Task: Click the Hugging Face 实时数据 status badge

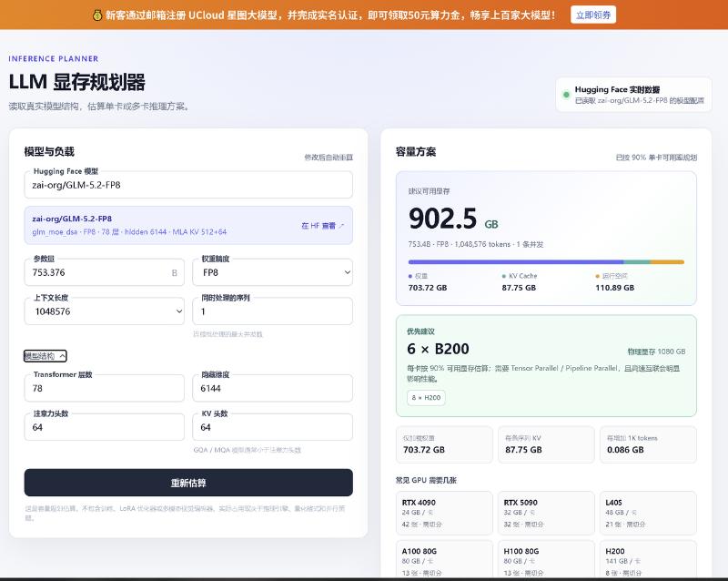Action: (633, 95)
